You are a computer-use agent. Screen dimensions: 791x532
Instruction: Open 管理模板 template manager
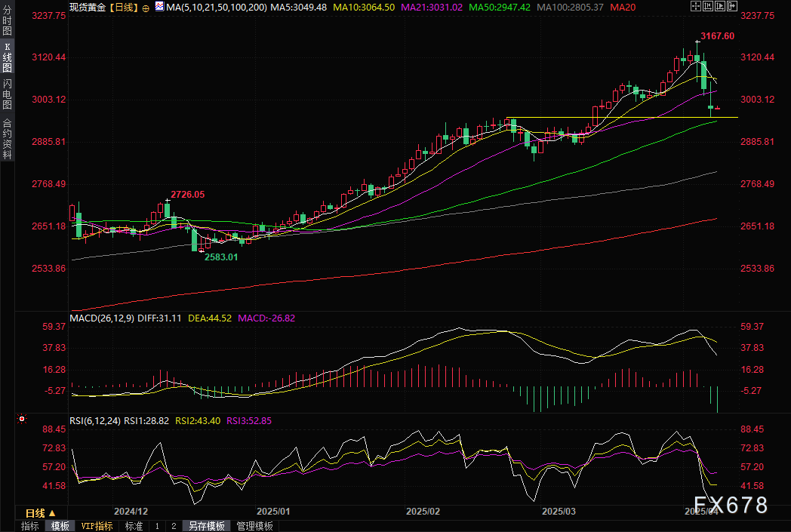pos(254,526)
